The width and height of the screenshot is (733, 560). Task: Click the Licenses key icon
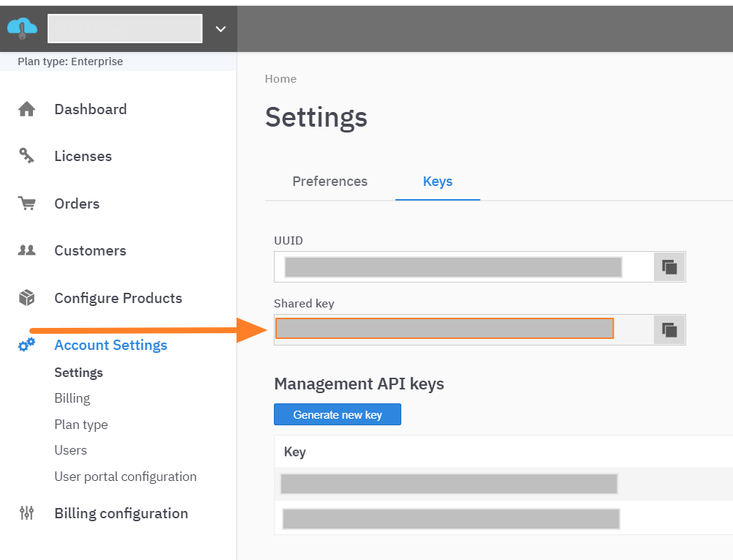point(27,157)
